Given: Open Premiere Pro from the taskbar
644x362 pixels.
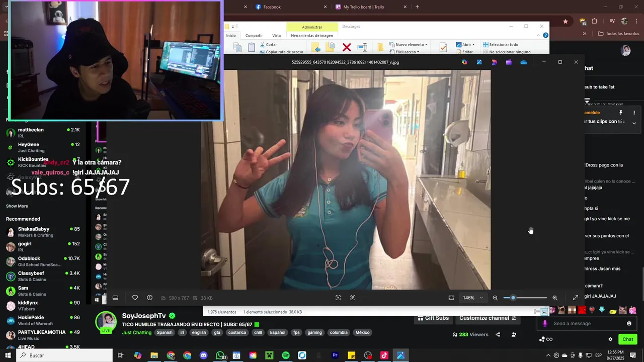Looking at the screenshot, I should [x=335, y=355].
